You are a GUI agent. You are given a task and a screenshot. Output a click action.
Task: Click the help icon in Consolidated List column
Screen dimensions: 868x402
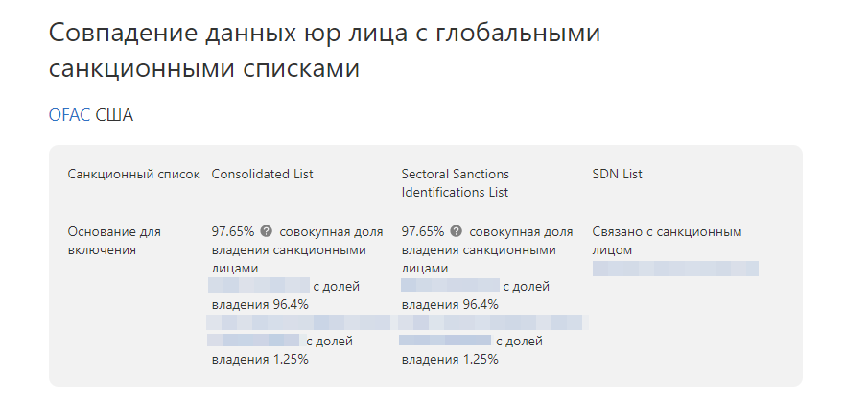(x=267, y=232)
